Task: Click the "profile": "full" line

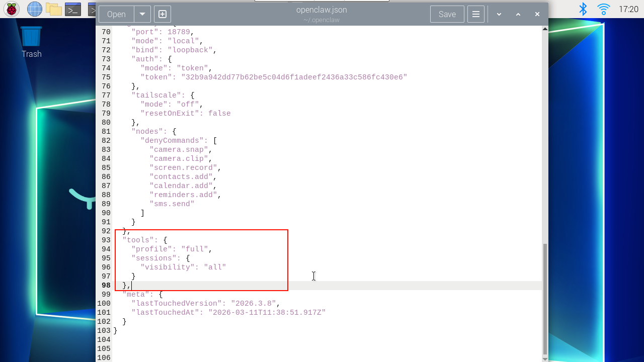Action: click(172, 249)
